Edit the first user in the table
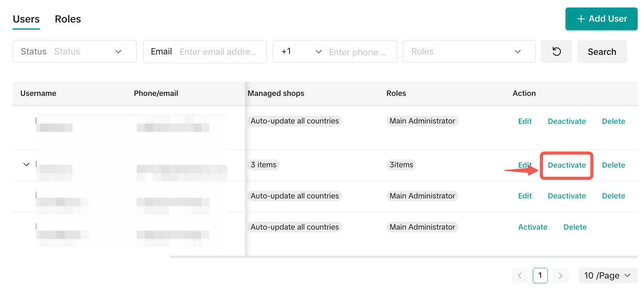 524,122
